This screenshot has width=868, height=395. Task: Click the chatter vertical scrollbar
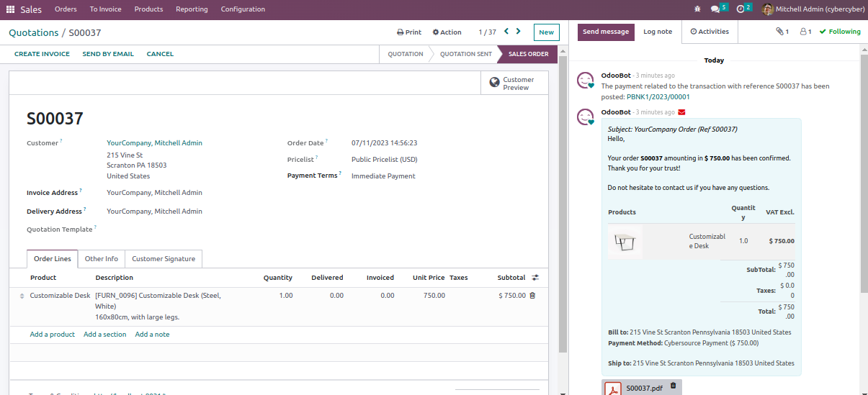pos(864,173)
